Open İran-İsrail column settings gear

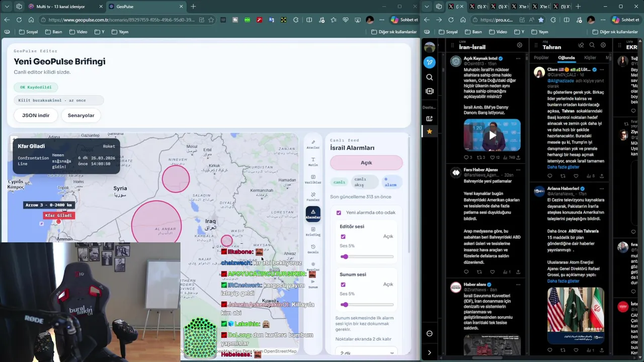(520, 45)
